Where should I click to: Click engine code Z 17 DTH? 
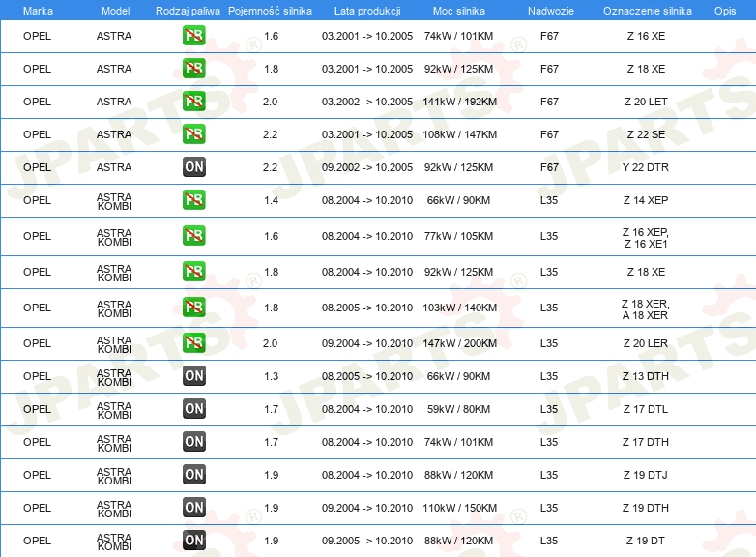pos(646,441)
